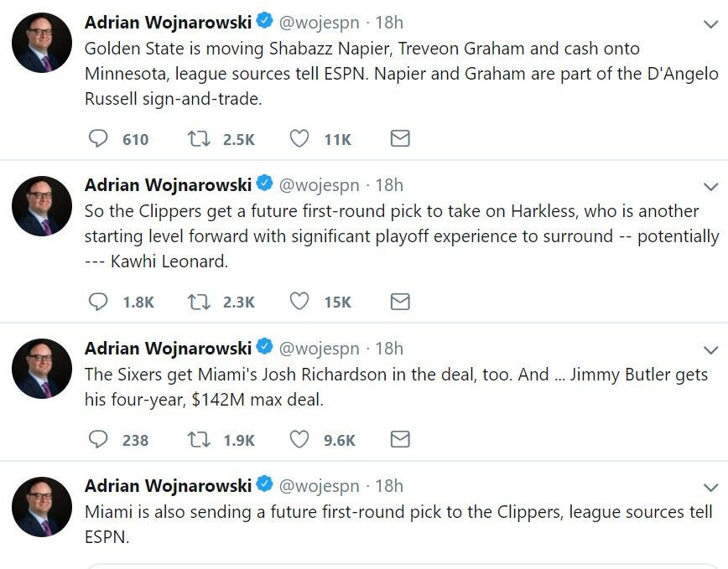Retweet the Golden State Napier tweet
728x569 pixels.
point(198,138)
